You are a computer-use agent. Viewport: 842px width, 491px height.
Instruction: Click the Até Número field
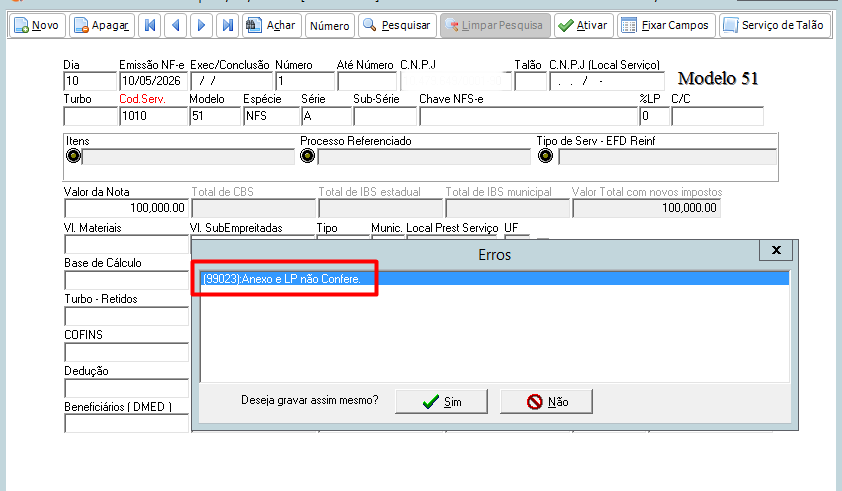[x=367, y=81]
